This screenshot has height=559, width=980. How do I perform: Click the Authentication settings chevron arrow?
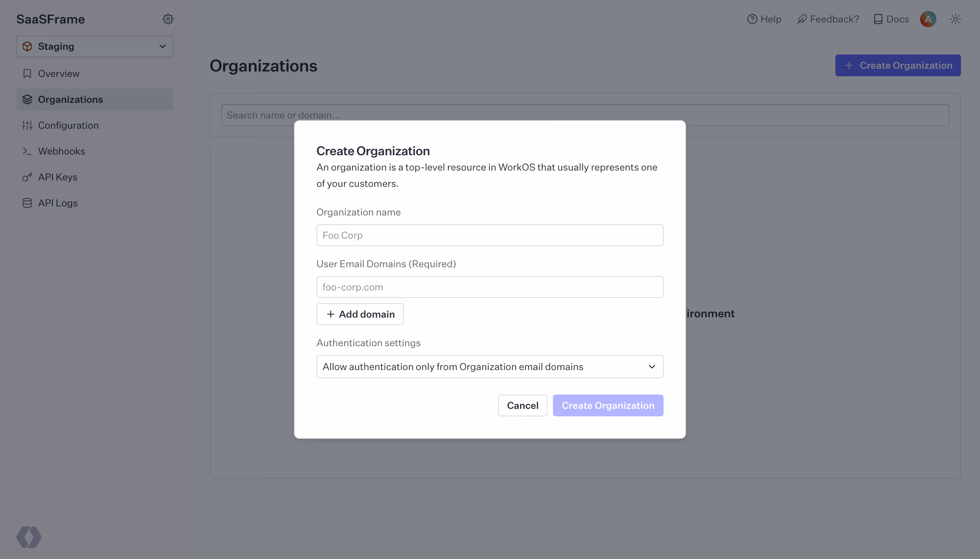pos(652,367)
